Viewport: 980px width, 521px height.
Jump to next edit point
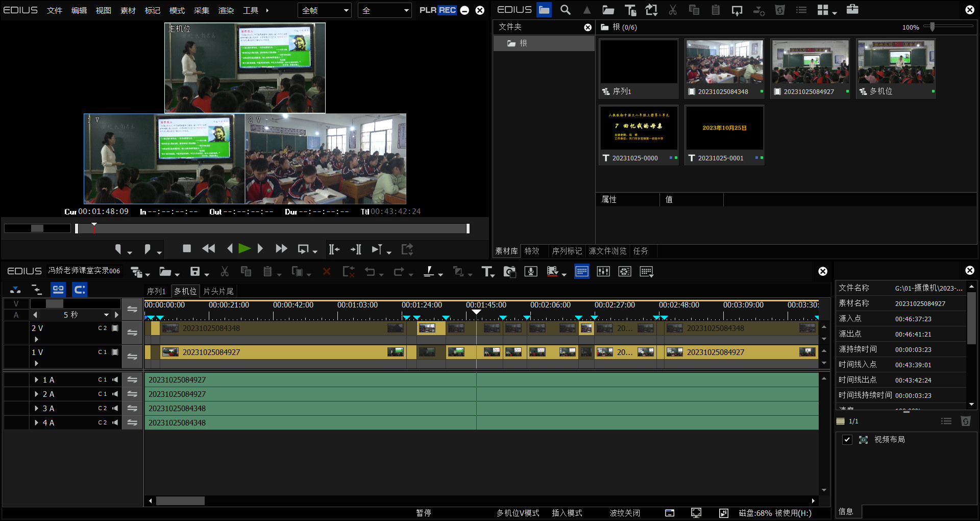click(x=356, y=249)
